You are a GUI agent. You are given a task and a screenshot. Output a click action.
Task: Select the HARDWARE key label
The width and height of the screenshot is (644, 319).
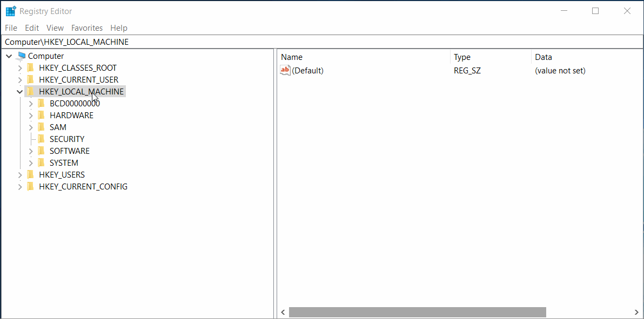pos(71,116)
